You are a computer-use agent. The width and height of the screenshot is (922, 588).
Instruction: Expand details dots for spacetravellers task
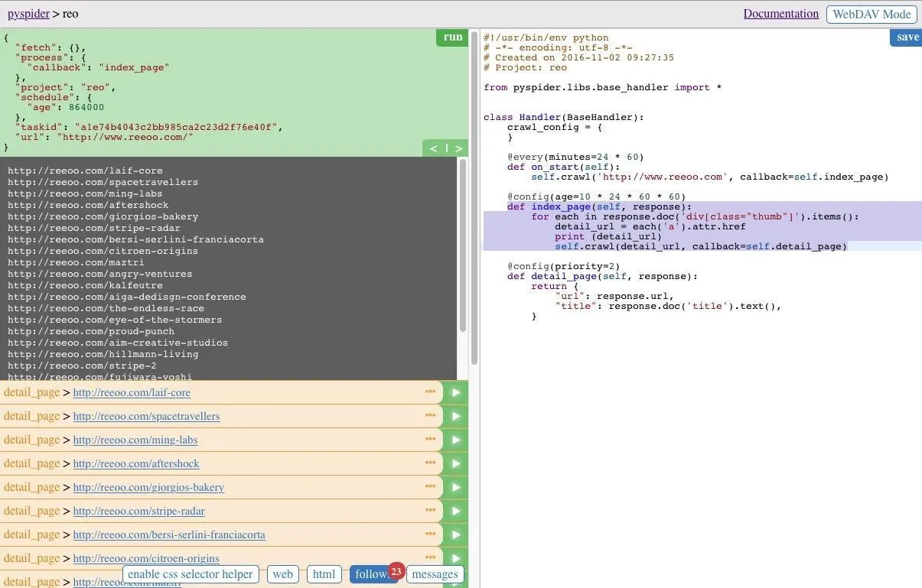(x=430, y=415)
